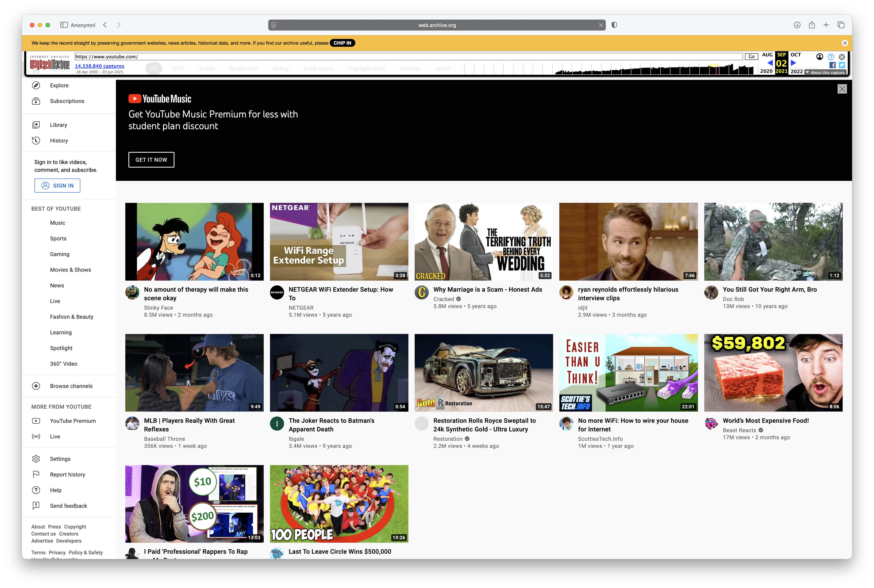This screenshot has width=874, height=588.
Task: Open the Ryan Reynolds interview video thumbnail
Action: (x=628, y=242)
